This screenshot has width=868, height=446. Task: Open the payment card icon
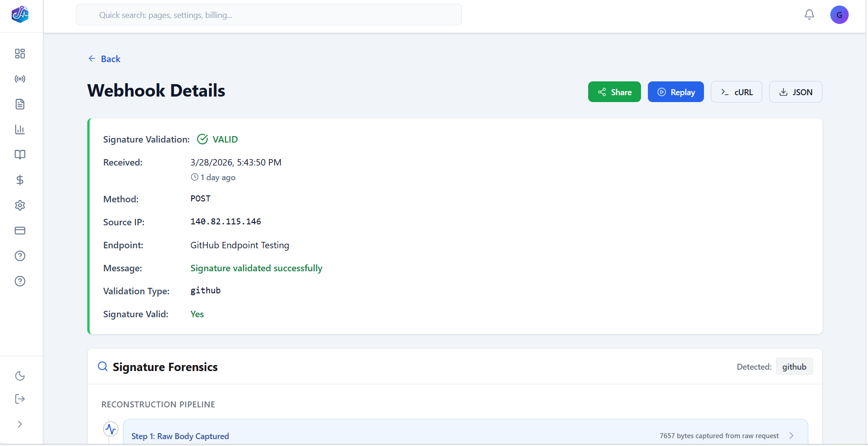coord(20,230)
